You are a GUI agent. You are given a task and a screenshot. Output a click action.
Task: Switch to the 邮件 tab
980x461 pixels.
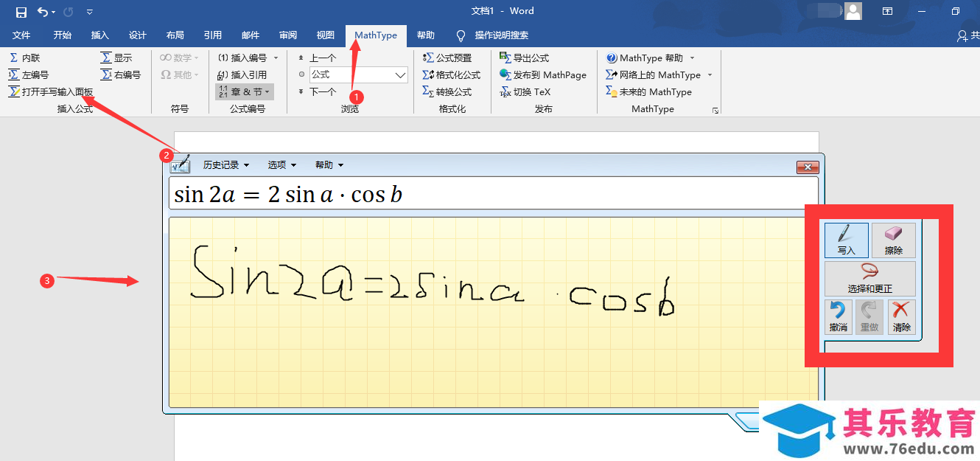[251, 35]
